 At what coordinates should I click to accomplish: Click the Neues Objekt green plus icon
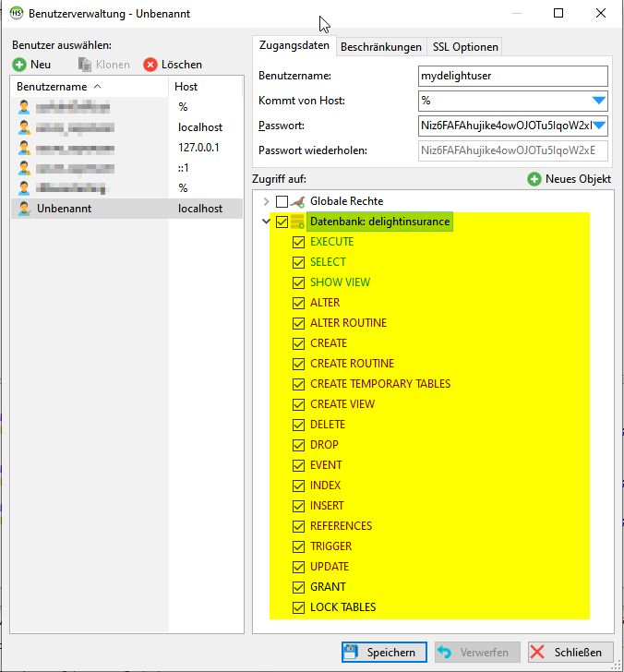coord(534,178)
